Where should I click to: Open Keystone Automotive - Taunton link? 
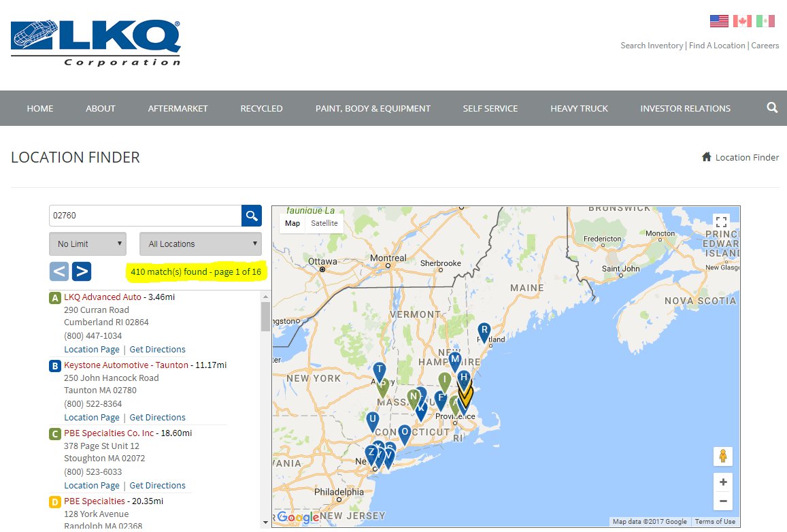[x=126, y=365]
